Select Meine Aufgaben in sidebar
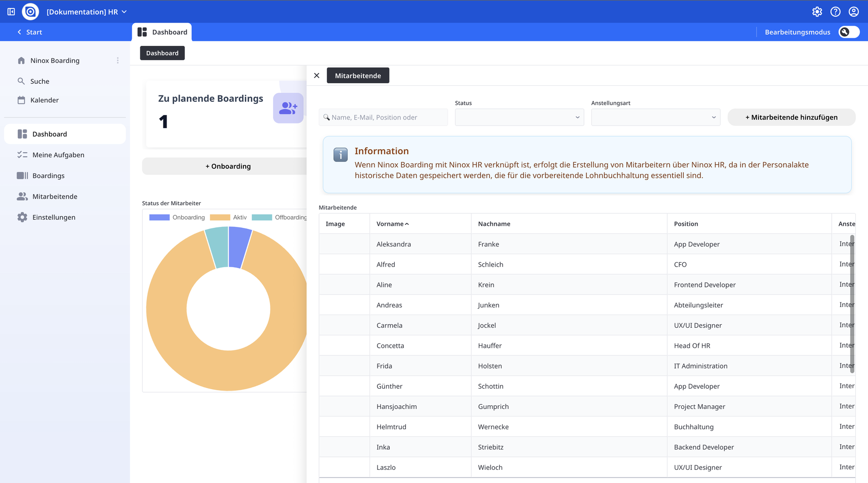868x483 pixels. [x=58, y=155]
